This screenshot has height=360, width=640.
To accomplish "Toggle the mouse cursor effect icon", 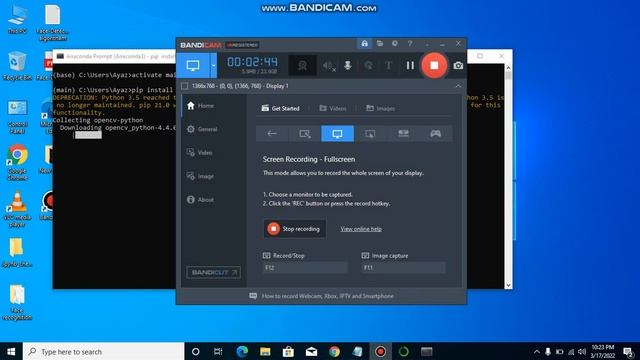I will 368,66.
